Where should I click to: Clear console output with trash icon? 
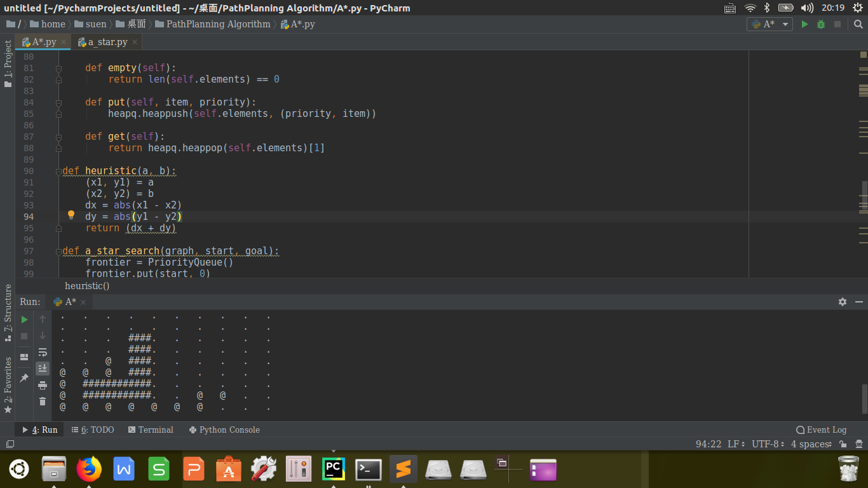coord(43,401)
